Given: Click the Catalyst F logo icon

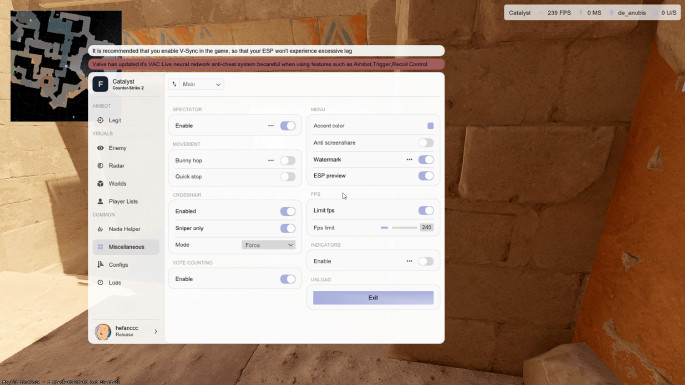Looking at the screenshot, I should (100, 84).
